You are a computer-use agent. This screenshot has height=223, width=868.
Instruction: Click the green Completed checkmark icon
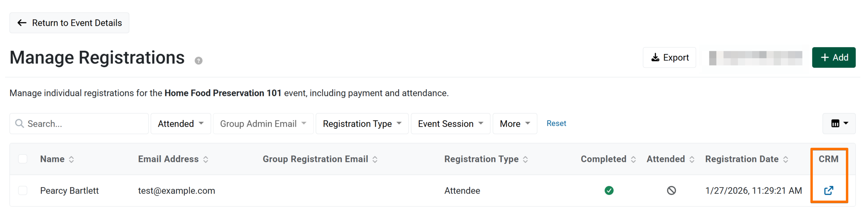click(609, 190)
